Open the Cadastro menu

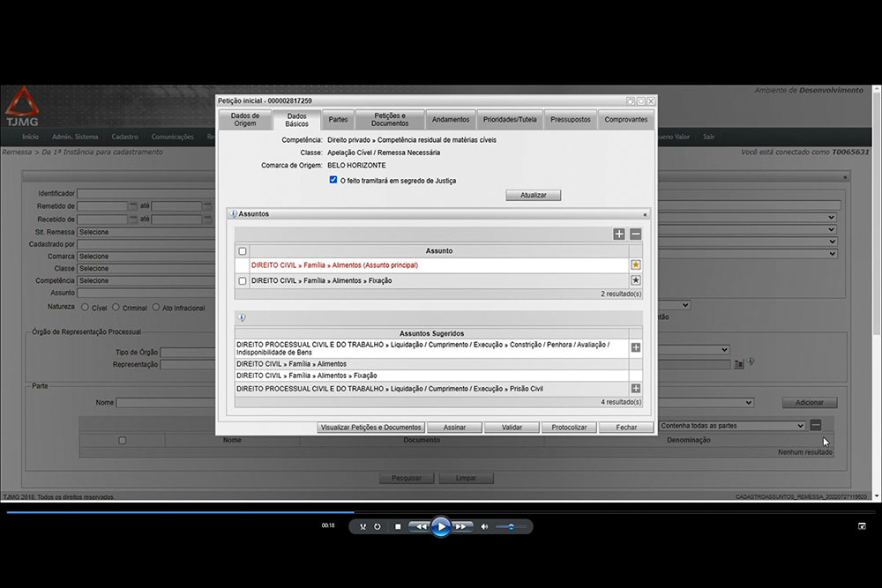click(x=125, y=137)
